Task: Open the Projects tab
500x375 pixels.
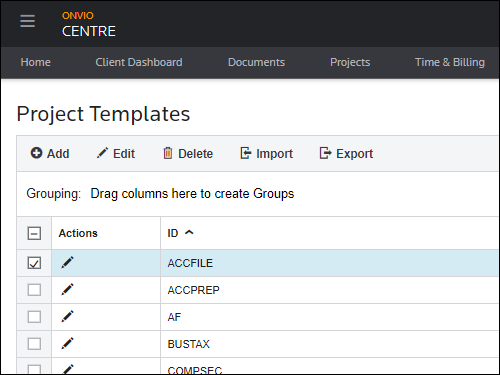Action: click(x=350, y=62)
